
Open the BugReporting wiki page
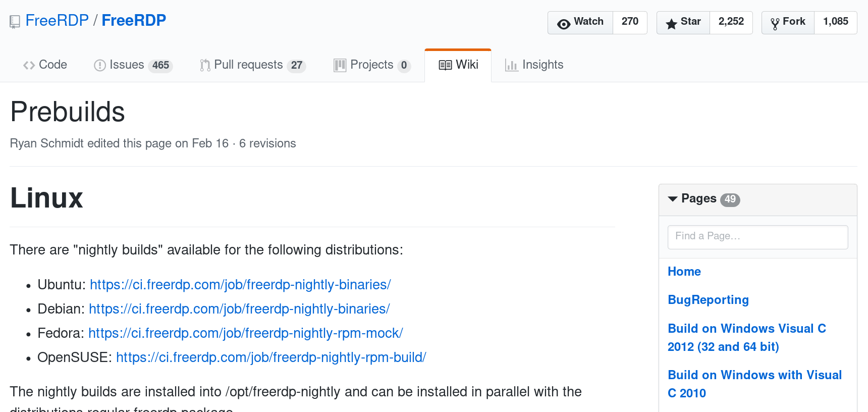coord(708,300)
